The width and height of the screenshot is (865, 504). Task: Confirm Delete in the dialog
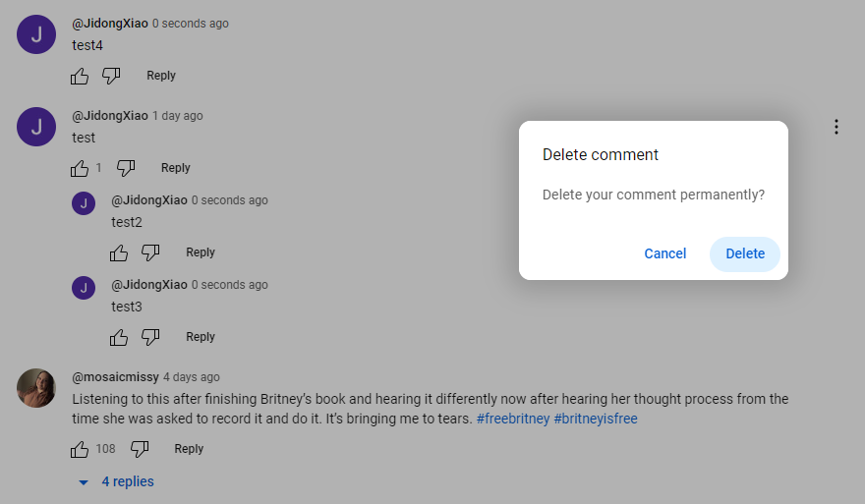[744, 253]
